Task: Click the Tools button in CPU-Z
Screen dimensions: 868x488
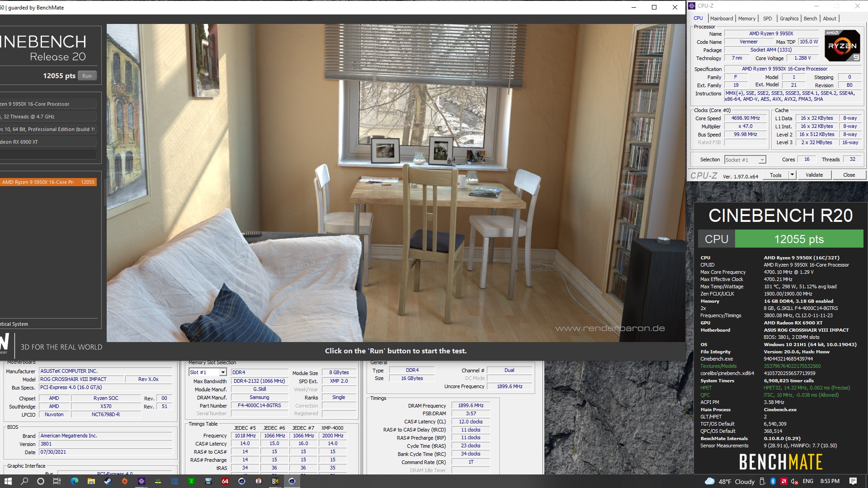Action: point(776,175)
